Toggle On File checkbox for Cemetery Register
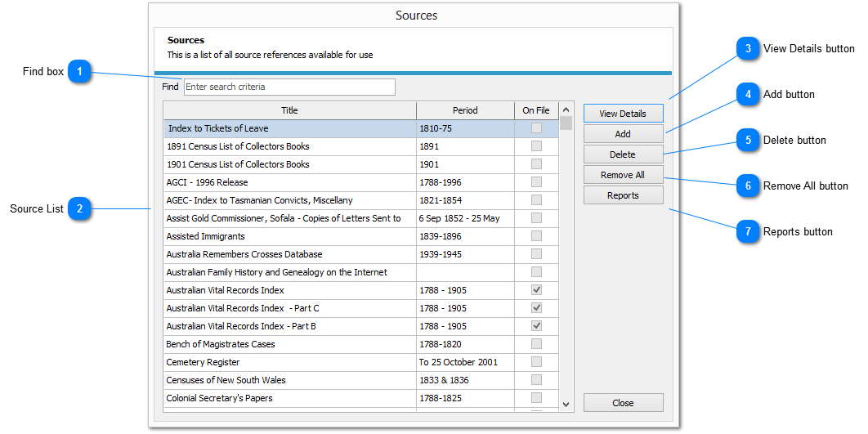The height and width of the screenshot is (434, 868). [x=536, y=362]
